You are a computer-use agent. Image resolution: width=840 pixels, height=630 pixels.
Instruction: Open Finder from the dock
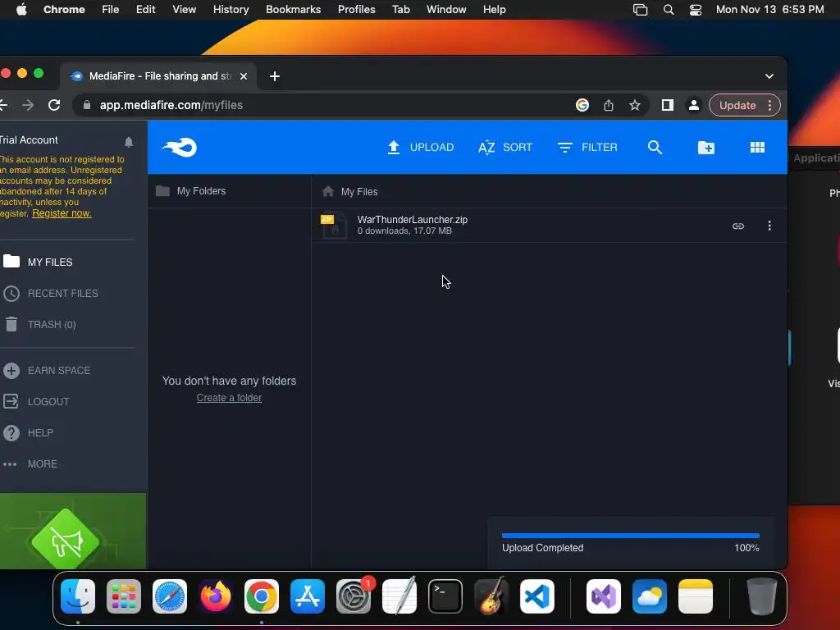78,596
